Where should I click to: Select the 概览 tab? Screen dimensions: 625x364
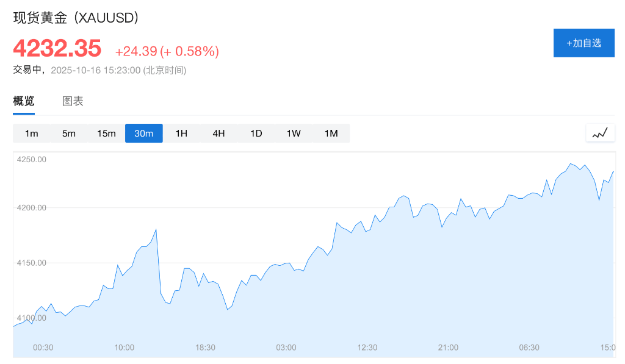[x=23, y=101]
